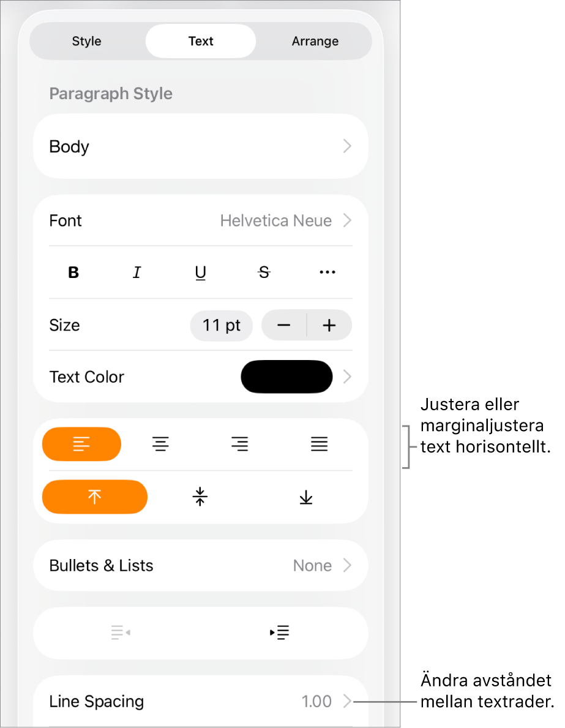Center align the text horizontally
The height and width of the screenshot is (728, 565).
coord(160,445)
